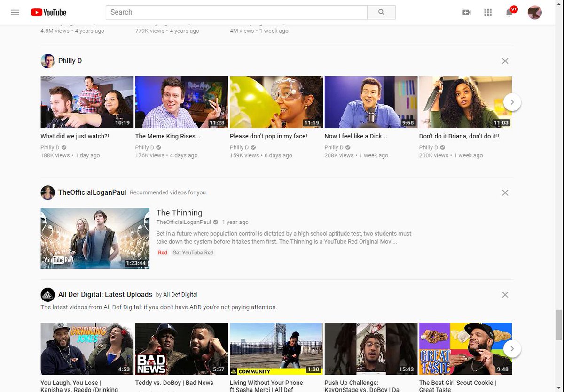Click '208K views • 1 week ago' text
This screenshot has height=392, width=564.
click(356, 155)
